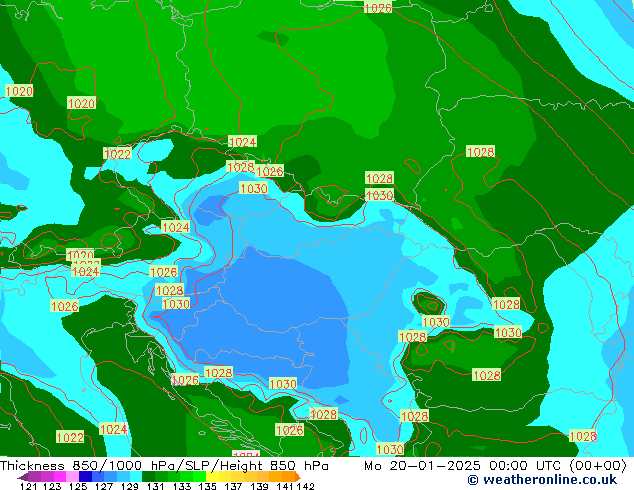This screenshot has width=634, height=490.
Task: Click the 1022 label in the bottom left
Action: click(70, 437)
